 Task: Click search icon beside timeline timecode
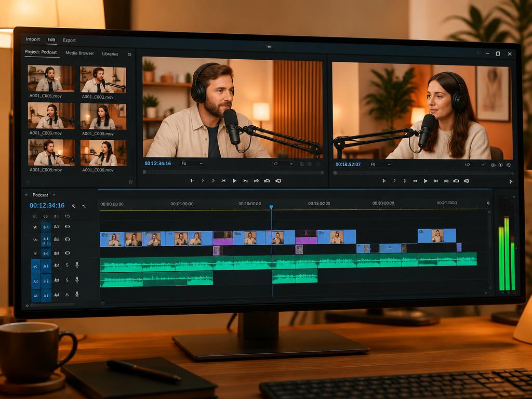pyautogui.click(x=73, y=206)
